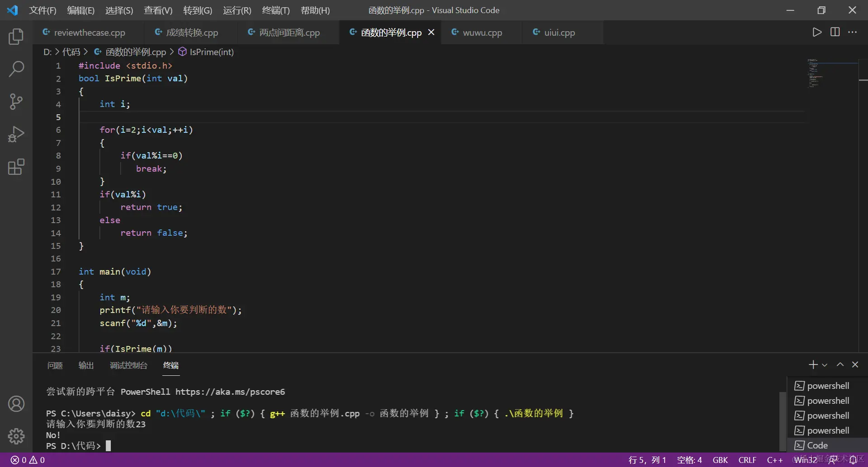Screen dimensions: 868x467
Task: Click the Accounts icon above settings gear
Action: pyautogui.click(x=16, y=403)
